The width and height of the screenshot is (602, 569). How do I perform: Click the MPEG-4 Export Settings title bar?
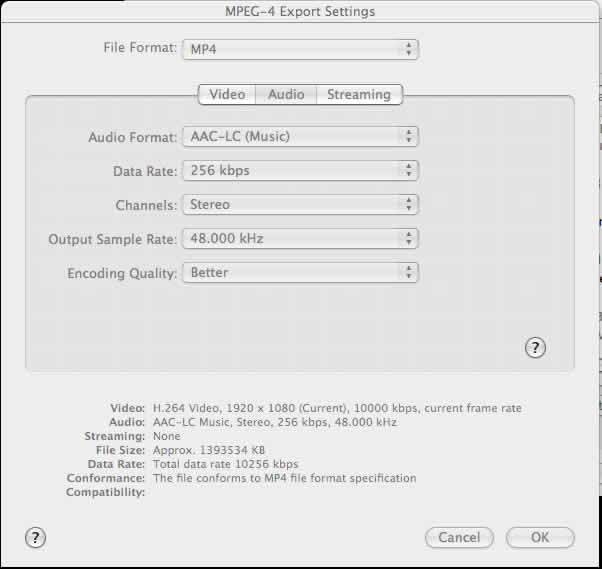[x=300, y=11]
